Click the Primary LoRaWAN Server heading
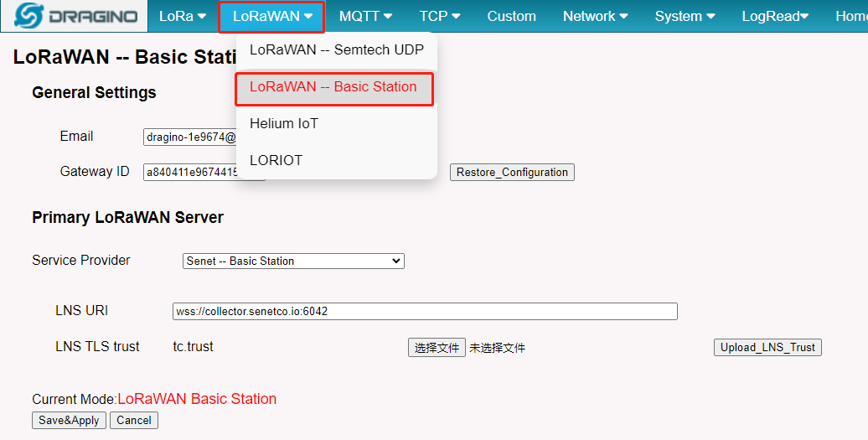 click(x=128, y=218)
